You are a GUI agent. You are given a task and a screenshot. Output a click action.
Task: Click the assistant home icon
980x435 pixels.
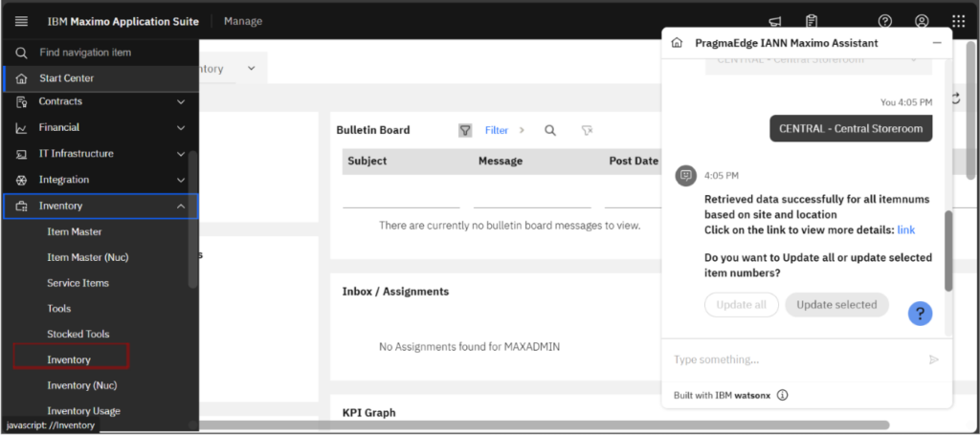pos(677,43)
